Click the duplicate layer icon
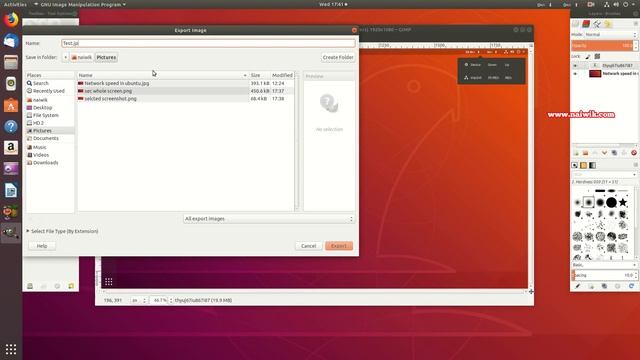640x360 pixels. point(614,153)
